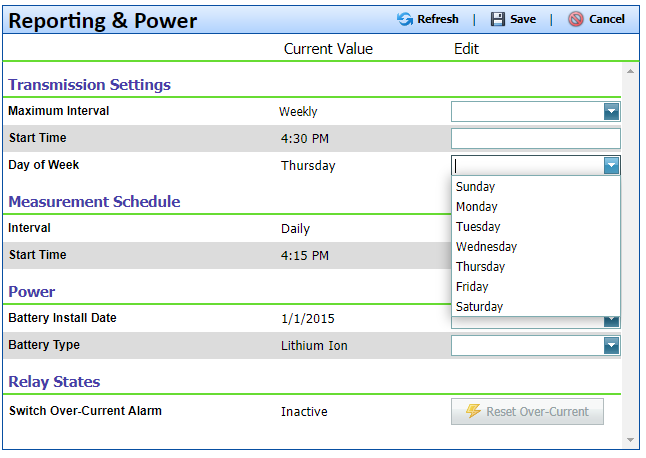Click into the Transmission Start Time field
The image size is (646, 458).
(x=535, y=139)
